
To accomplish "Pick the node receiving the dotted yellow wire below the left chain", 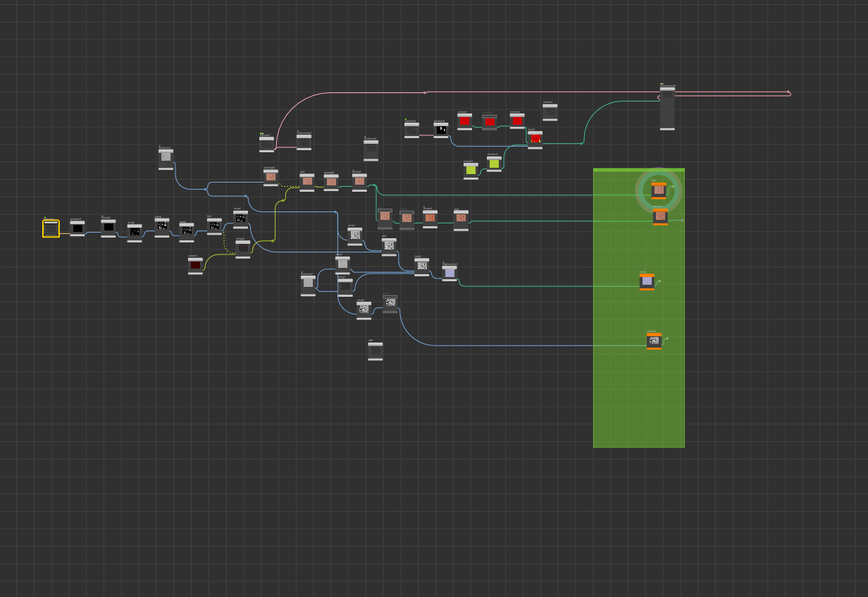I will [243, 249].
